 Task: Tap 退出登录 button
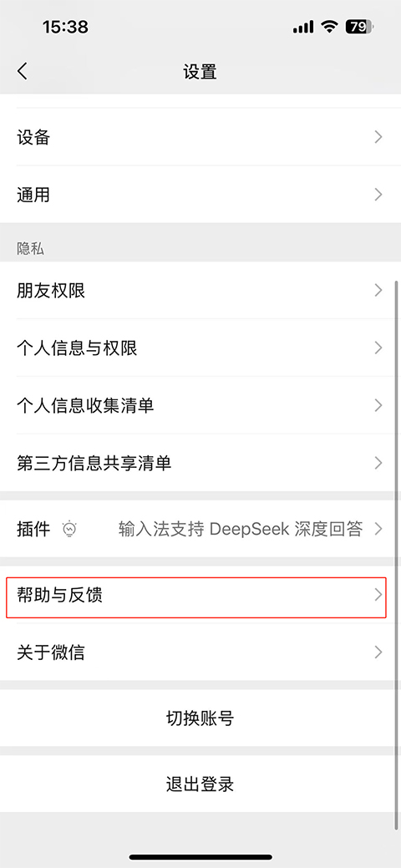click(200, 784)
